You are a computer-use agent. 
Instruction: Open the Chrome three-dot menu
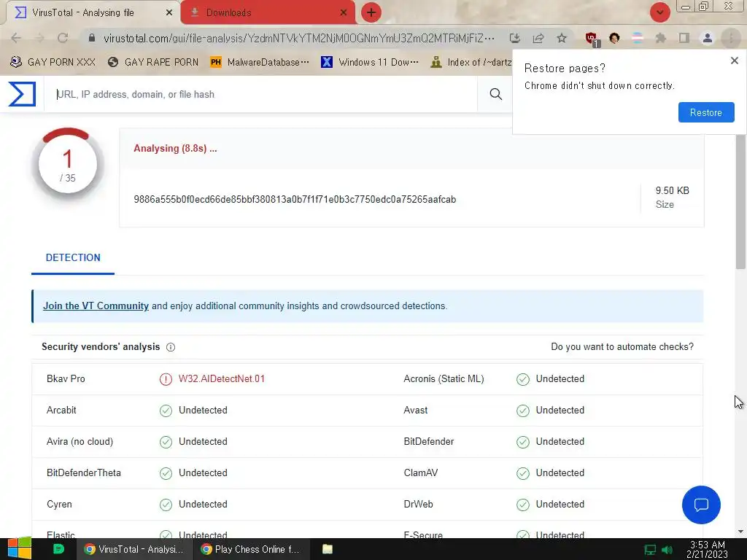(731, 38)
